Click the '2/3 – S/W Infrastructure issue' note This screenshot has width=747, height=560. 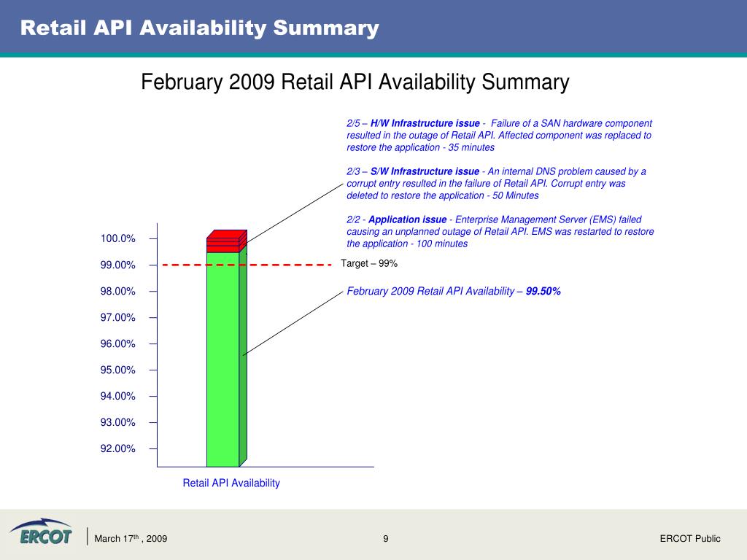pyautogui.click(x=496, y=183)
